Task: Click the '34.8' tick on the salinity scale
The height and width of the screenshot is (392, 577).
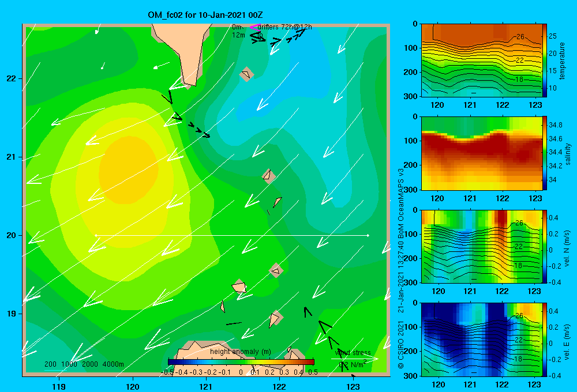Action: coord(555,125)
